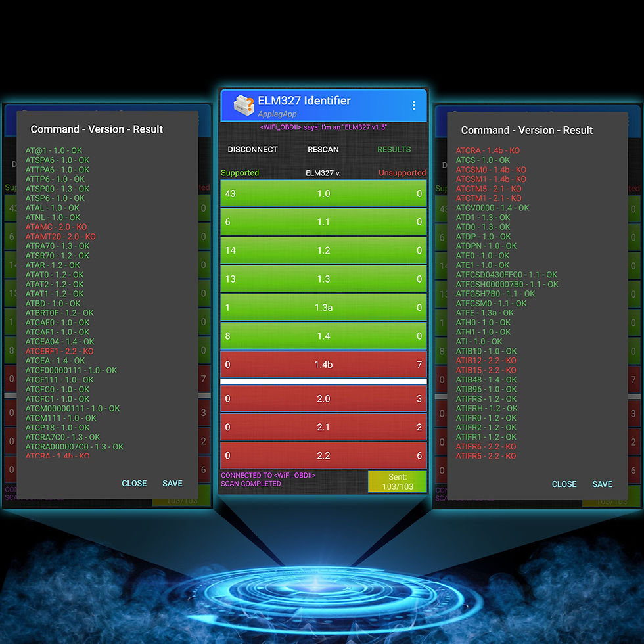
Task: Select the ATFCSD0430FF00 - 1.1 - OK entry
Action: [507, 275]
